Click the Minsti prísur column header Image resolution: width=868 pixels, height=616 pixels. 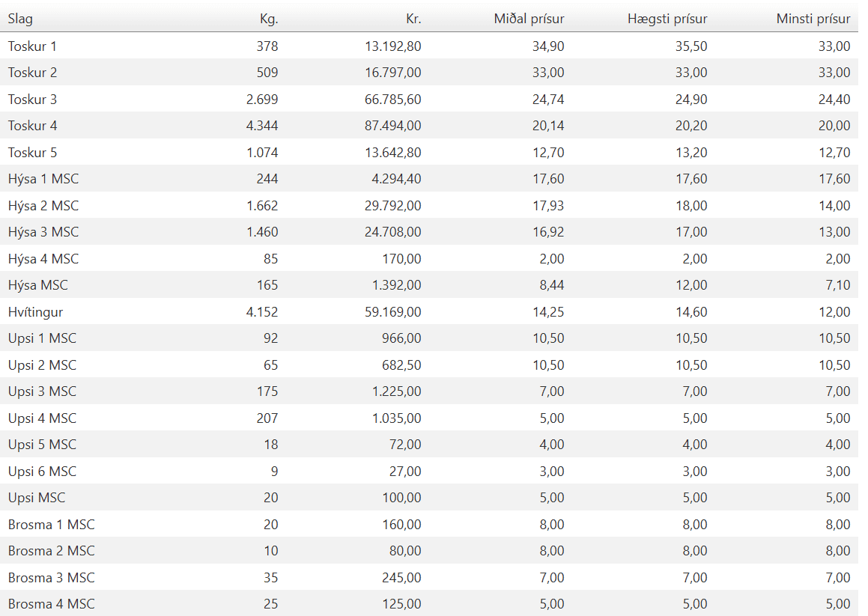pyautogui.click(x=813, y=19)
